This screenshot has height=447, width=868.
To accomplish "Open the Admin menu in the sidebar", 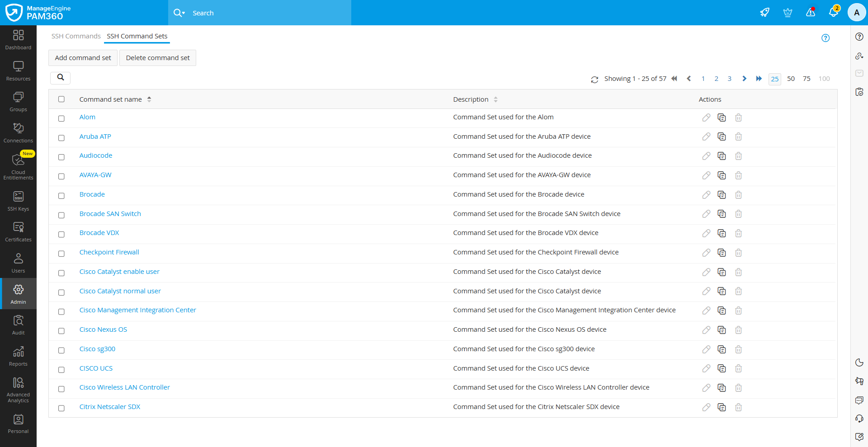I will (x=18, y=293).
